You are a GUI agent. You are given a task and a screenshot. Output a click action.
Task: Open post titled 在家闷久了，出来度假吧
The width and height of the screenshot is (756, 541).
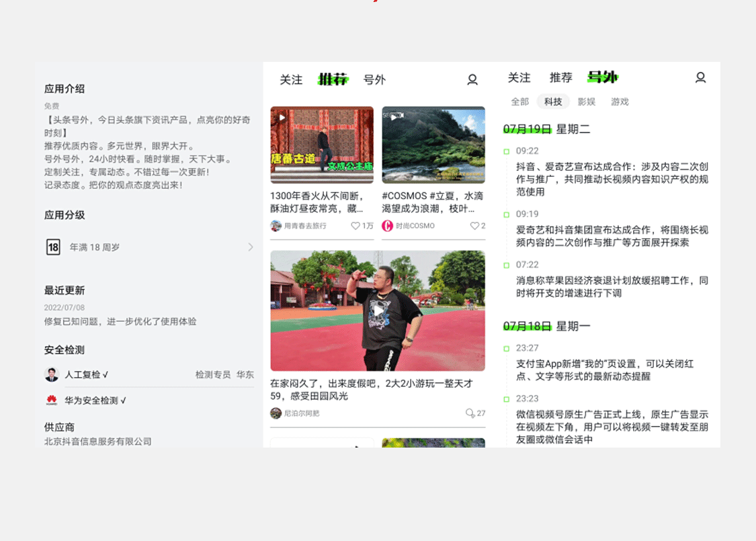(x=372, y=390)
